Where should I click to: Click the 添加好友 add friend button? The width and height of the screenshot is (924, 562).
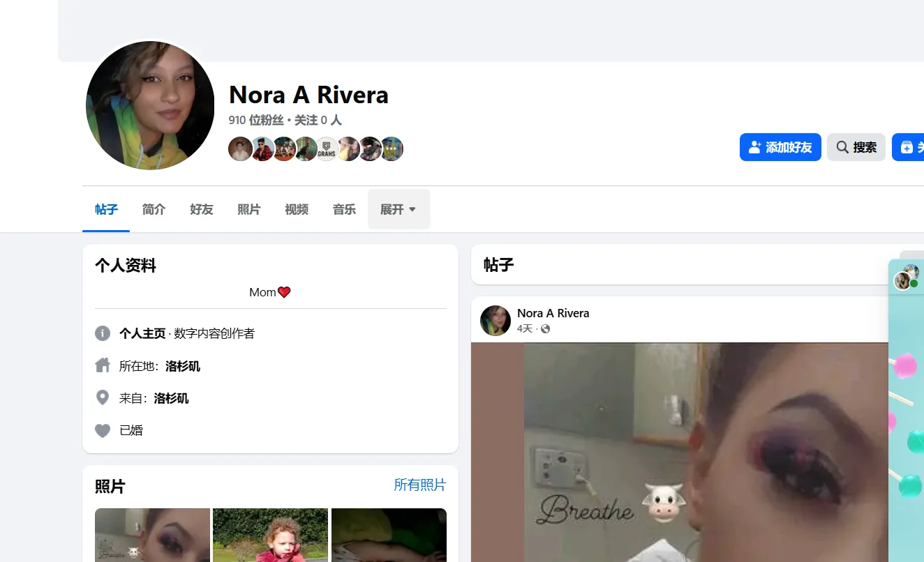click(780, 147)
